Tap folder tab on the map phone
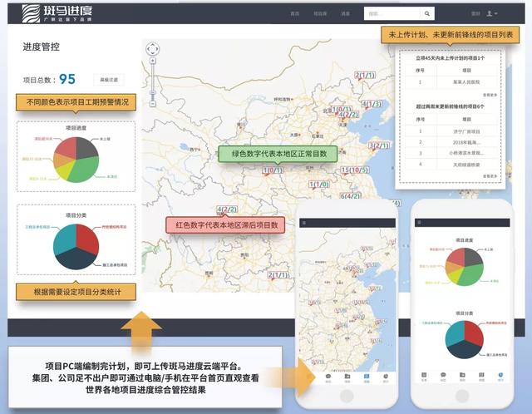Image resolution: width=532 pixels, height=414 pixels. 347,377
